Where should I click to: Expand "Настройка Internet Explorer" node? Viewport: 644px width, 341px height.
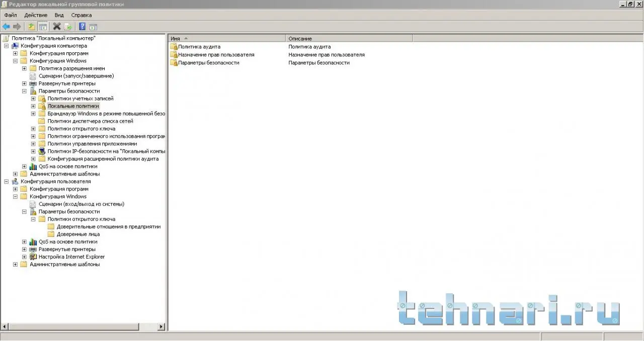(24, 257)
